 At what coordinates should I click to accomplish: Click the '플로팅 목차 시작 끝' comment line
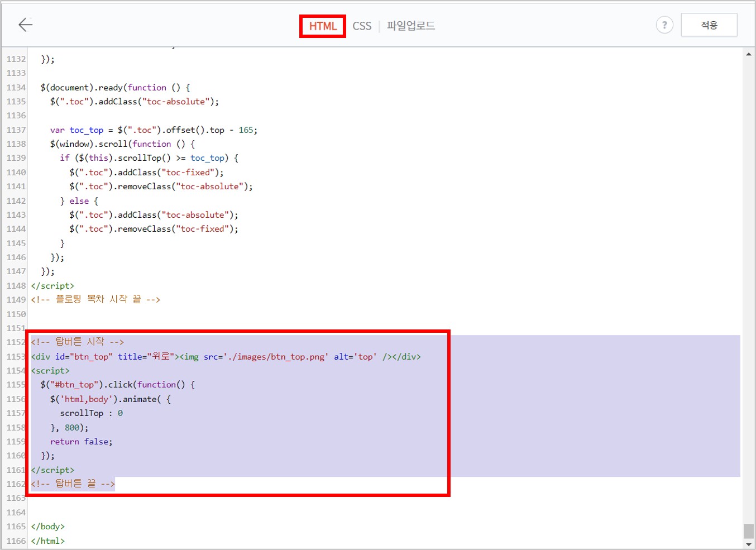[95, 300]
